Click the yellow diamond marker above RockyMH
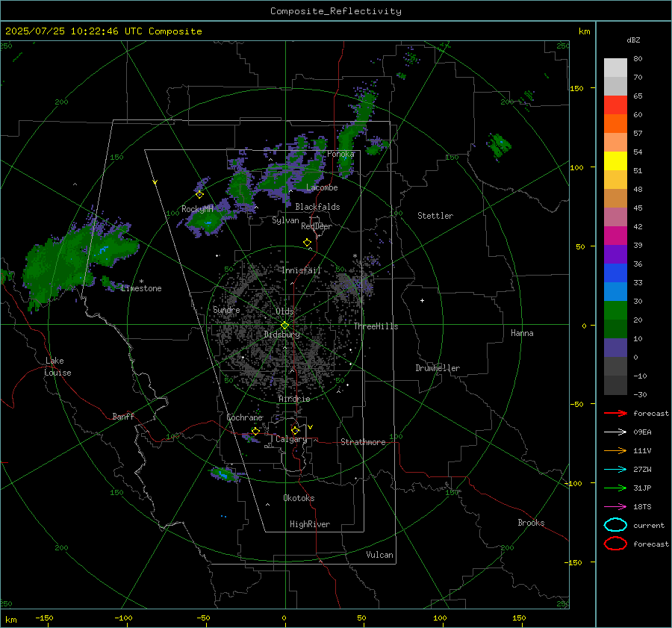Image resolution: width=672 pixels, height=628 pixels. [199, 195]
